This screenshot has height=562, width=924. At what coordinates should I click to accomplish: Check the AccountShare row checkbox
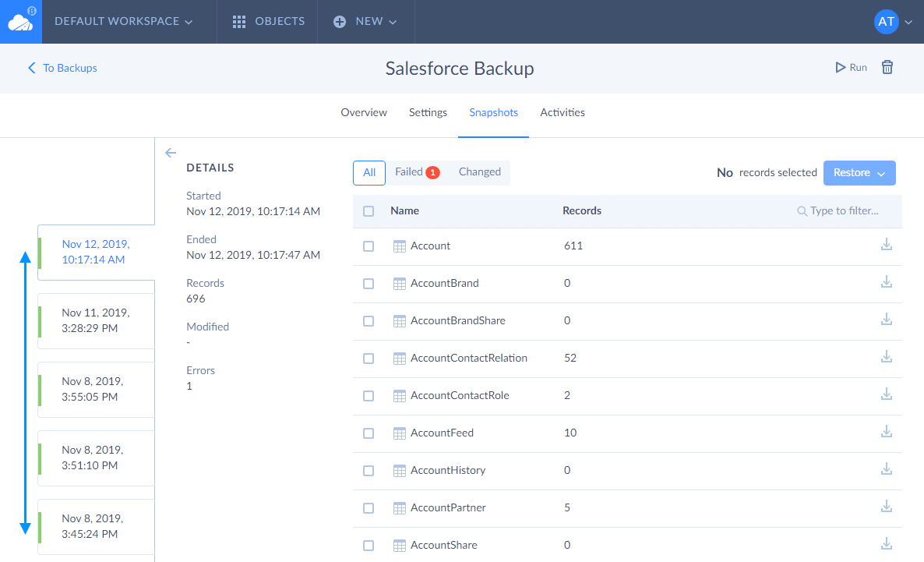point(369,546)
